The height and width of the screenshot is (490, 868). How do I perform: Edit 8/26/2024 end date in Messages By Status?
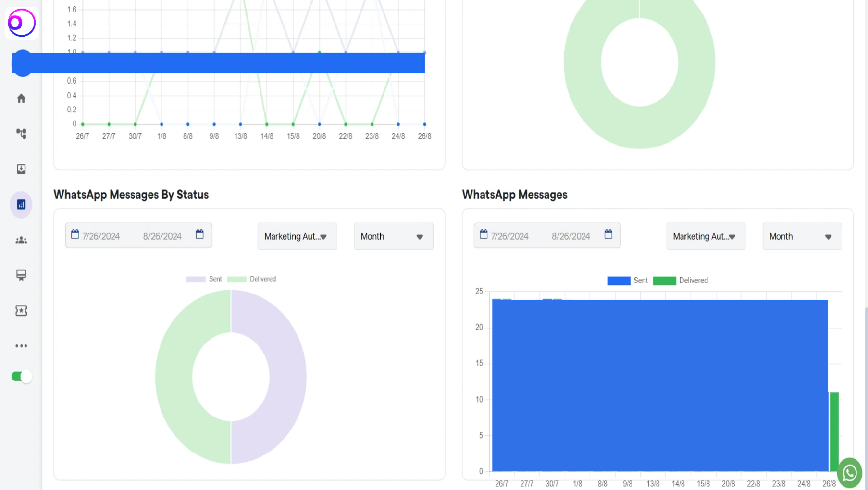pyautogui.click(x=162, y=236)
